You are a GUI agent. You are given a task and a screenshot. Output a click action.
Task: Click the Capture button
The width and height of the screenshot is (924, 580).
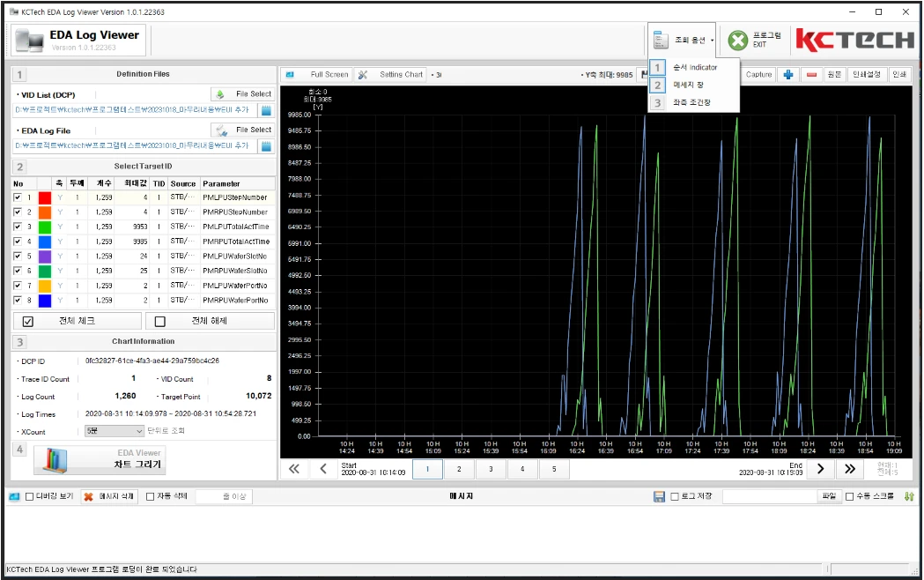(758, 75)
